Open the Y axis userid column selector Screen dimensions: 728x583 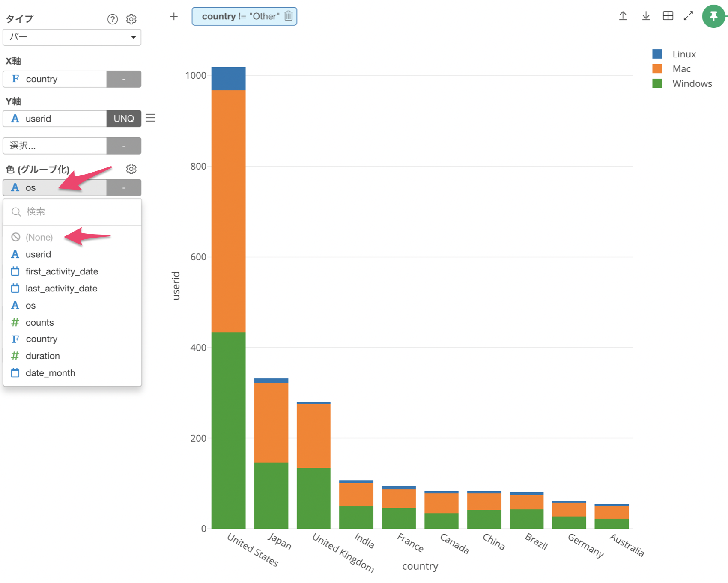click(x=55, y=119)
